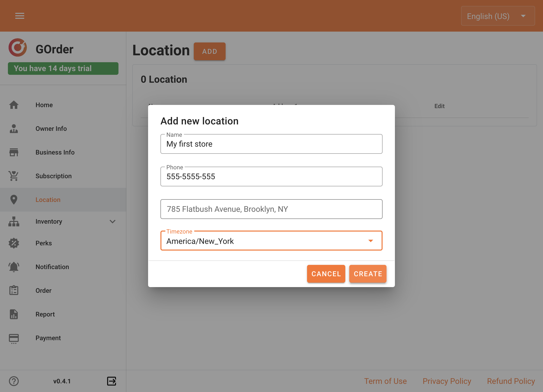
Task: Click the logout exit icon
Action: tap(112, 381)
